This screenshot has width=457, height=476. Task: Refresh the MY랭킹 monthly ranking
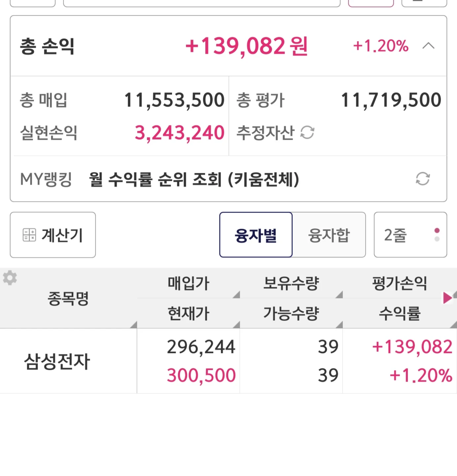423,179
